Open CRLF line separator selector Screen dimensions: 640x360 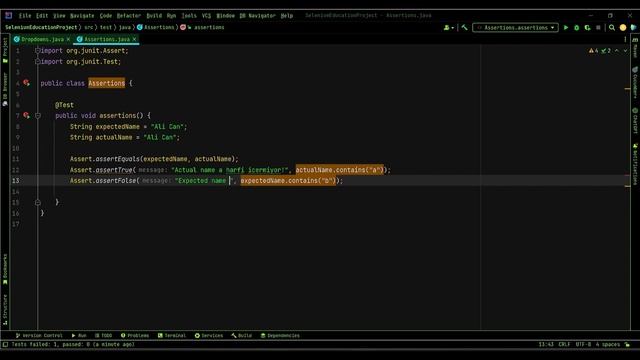click(564, 344)
